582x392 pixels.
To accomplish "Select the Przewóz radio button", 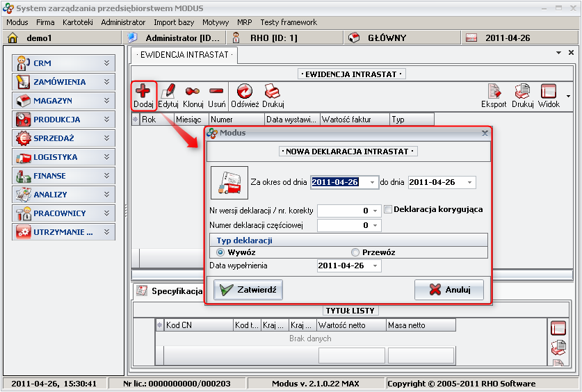I will (355, 252).
